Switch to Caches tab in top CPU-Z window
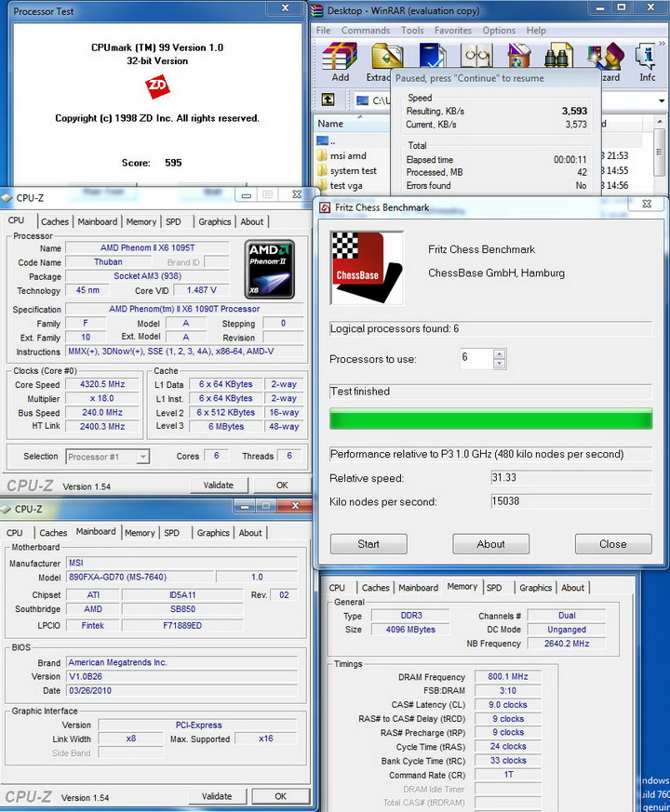The image size is (670, 812). click(x=55, y=221)
